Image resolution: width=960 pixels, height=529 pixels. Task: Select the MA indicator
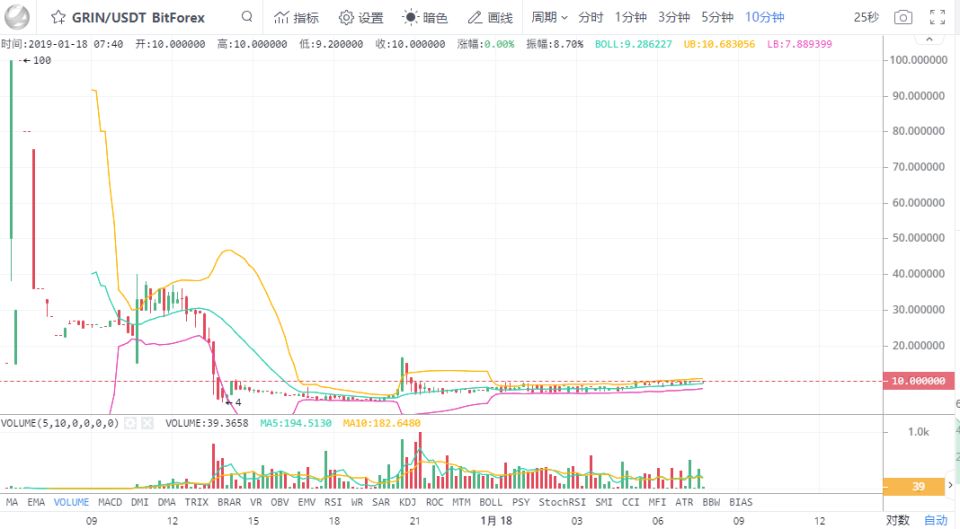(x=12, y=502)
